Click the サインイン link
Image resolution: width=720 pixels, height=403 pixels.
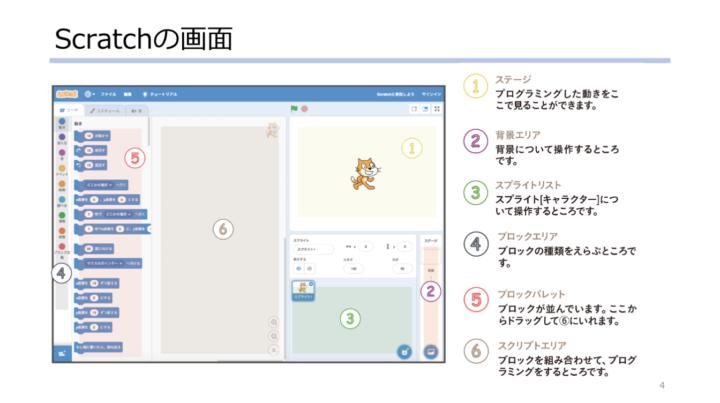[x=431, y=94]
